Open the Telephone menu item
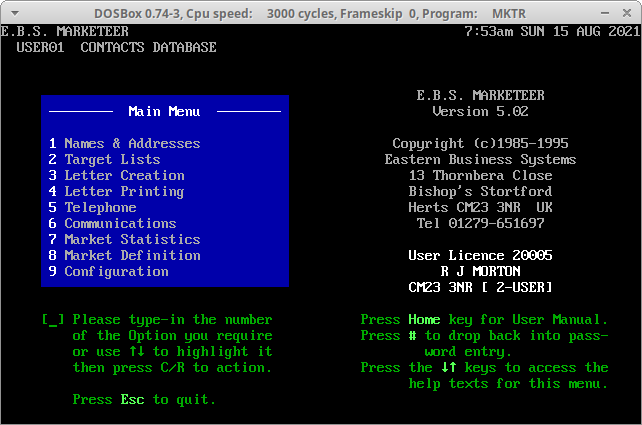Screen dimensions: 642x425 click(93, 208)
